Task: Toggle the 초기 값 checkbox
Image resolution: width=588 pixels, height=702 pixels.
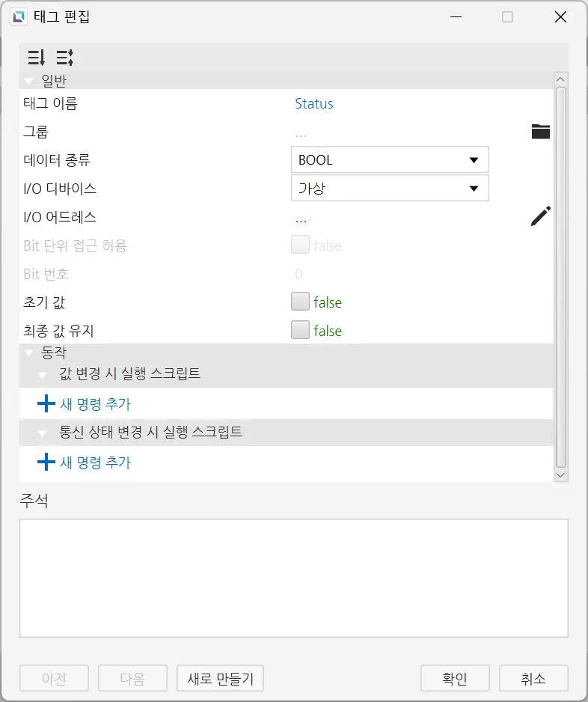Action: [300, 302]
